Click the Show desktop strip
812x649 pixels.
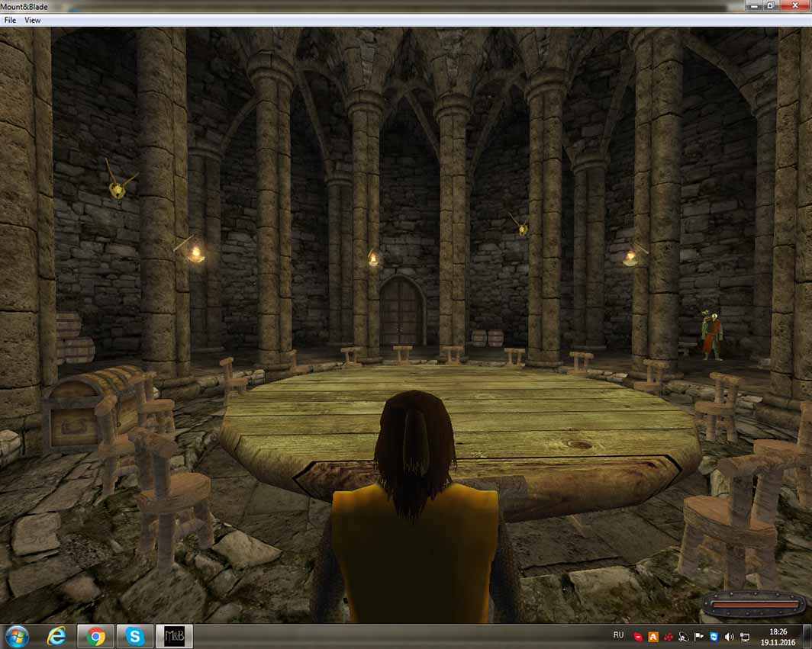pos(808,636)
